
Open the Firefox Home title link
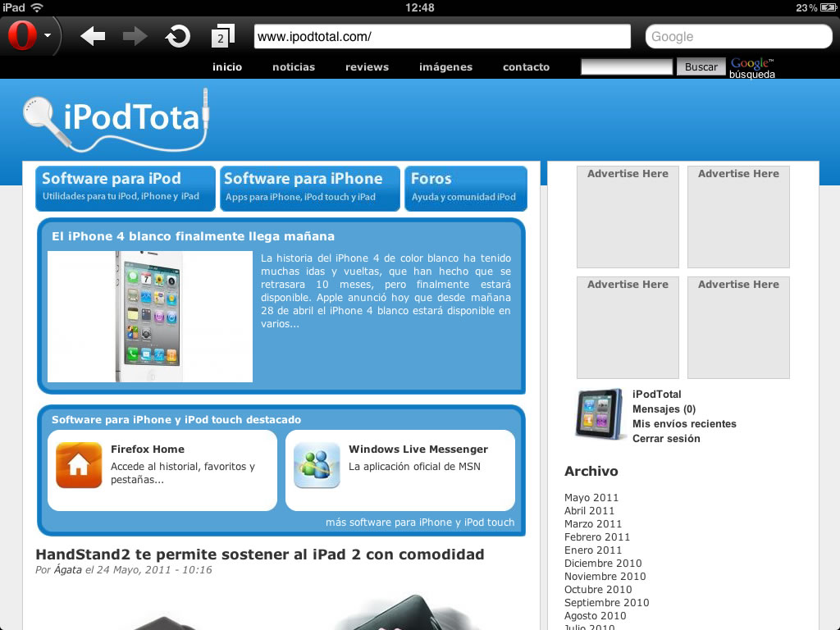point(148,449)
